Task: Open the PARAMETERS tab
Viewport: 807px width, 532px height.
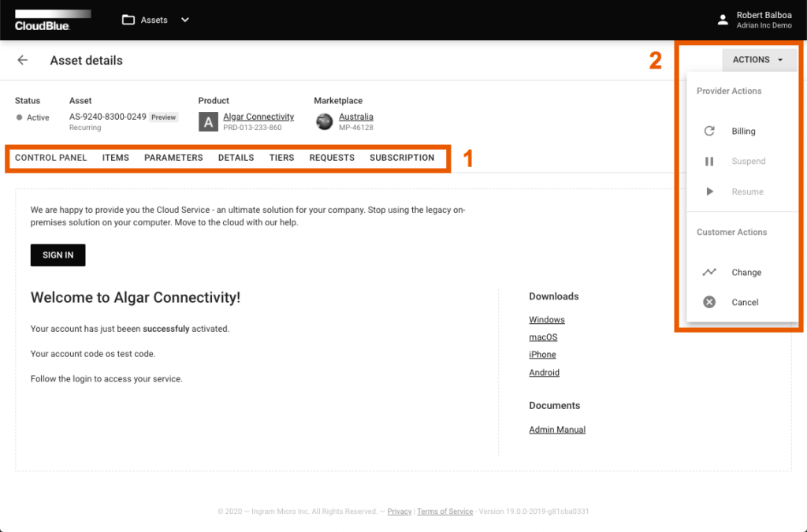Action: point(173,158)
